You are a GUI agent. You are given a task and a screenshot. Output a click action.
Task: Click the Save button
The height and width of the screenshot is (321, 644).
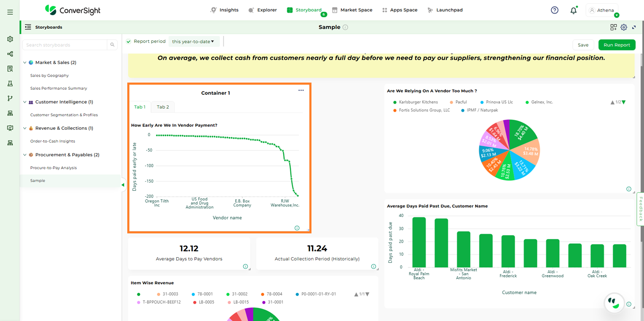(x=583, y=45)
